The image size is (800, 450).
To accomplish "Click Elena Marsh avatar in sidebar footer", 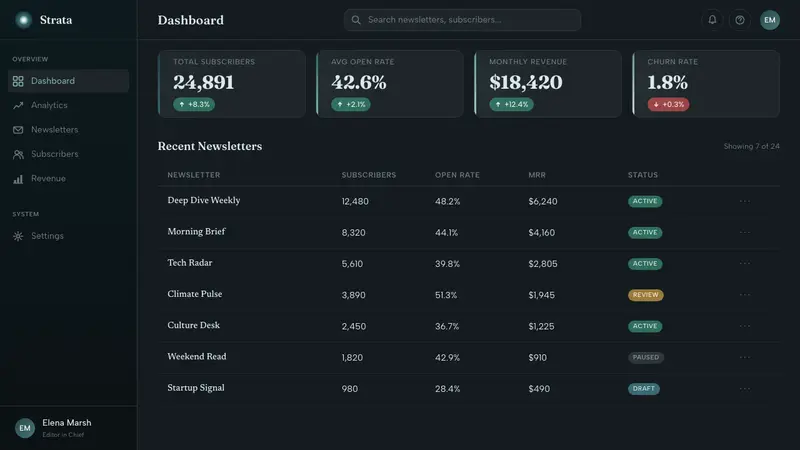I will click(x=24, y=428).
